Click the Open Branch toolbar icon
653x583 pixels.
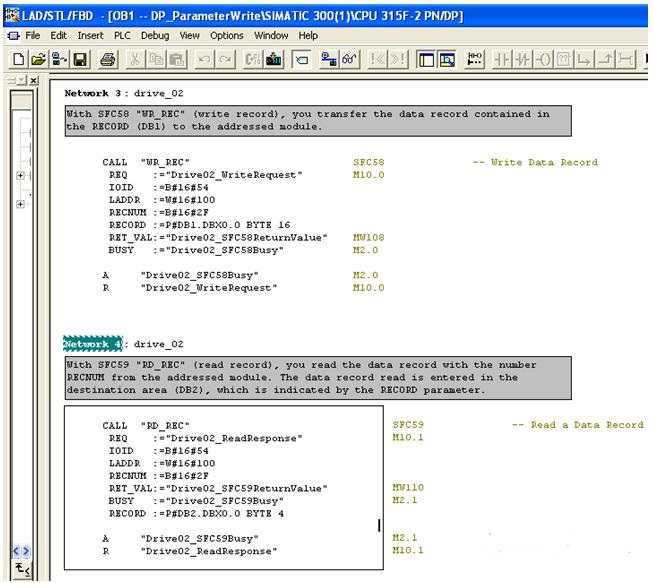585,60
